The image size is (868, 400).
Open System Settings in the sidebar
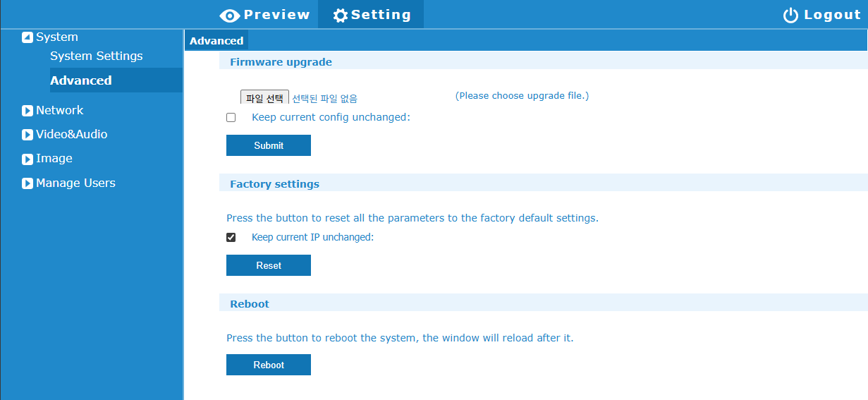click(97, 56)
